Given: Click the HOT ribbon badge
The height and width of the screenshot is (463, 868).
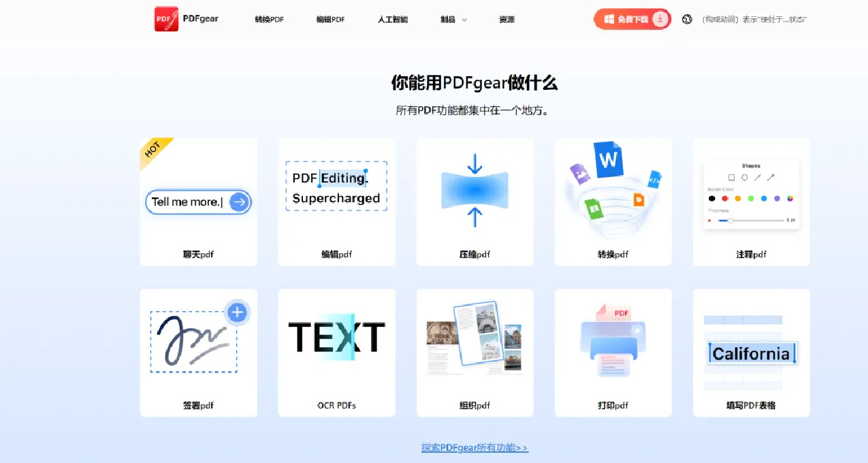Looking at the screenshot, I should tap(156, 153).
